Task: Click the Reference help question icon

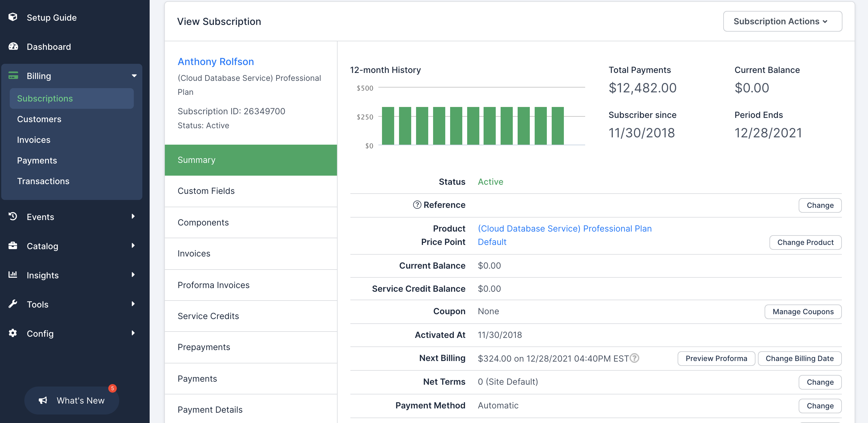Action: point(417,205)
